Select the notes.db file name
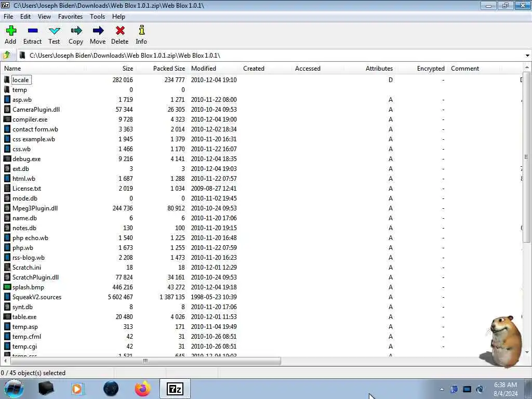Image resolution: width=532 pixels, height=399 pixels. [x=24, y=228]
